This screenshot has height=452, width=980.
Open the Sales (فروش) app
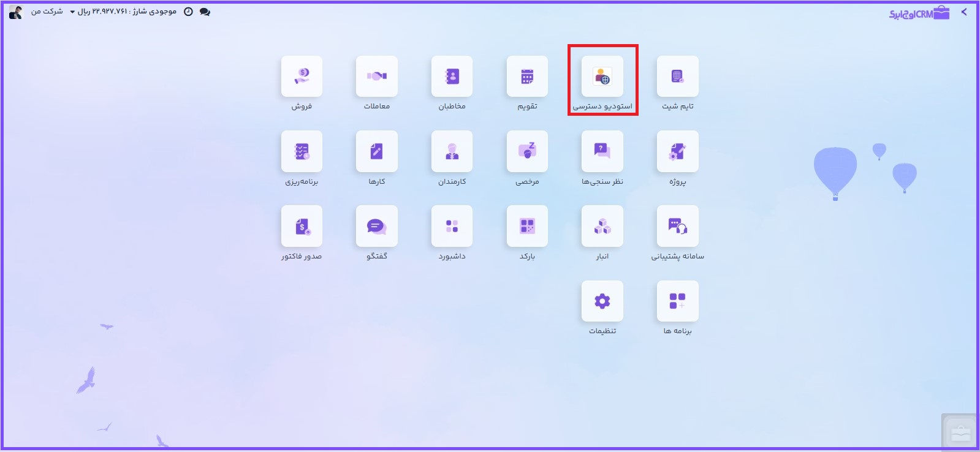302,77
